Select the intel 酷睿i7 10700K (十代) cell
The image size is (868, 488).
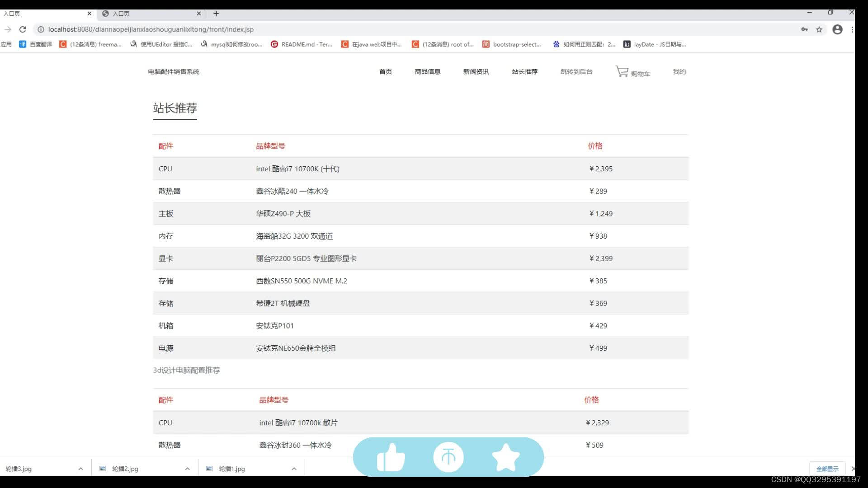click(x=298, y=169)
